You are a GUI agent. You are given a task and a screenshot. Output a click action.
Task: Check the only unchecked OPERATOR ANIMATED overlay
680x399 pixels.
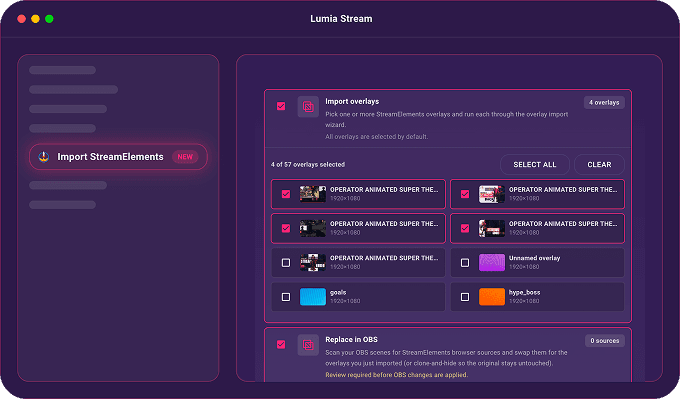[286, 263]
